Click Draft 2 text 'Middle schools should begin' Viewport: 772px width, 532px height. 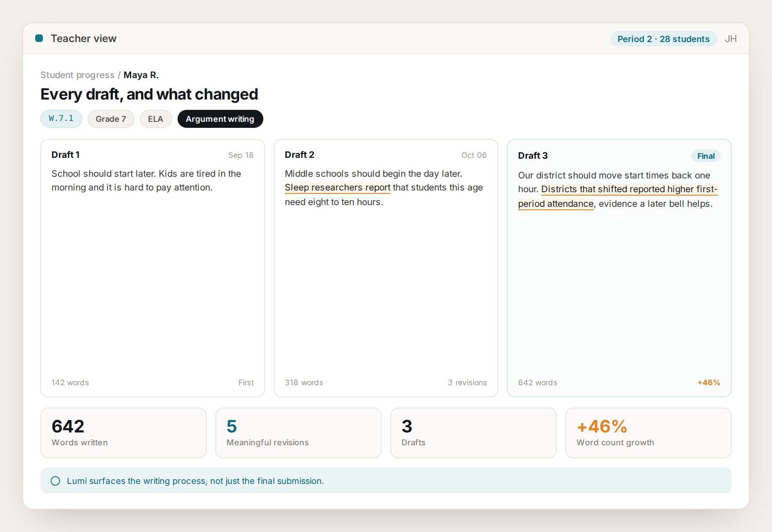[x=345, y=174]
